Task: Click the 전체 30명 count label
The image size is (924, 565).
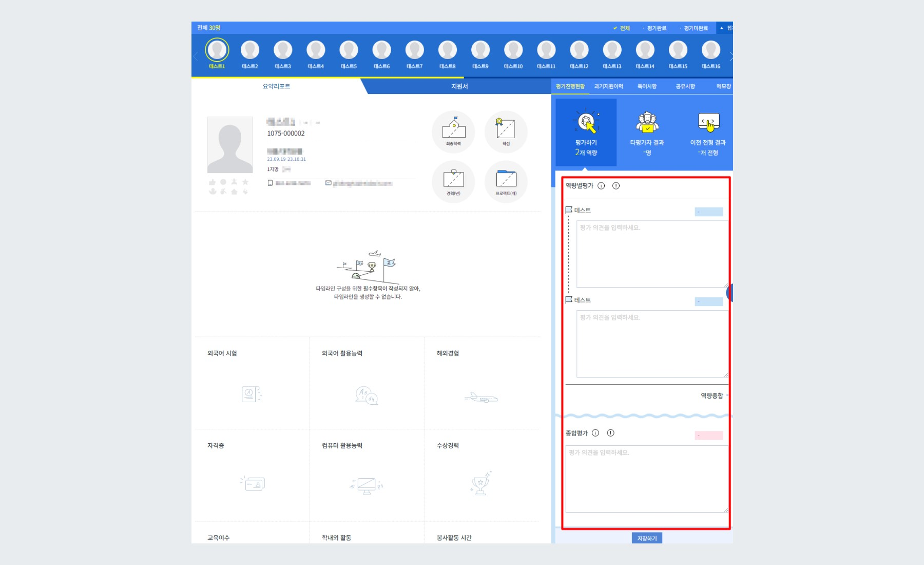Action: [x=208, y=28]
